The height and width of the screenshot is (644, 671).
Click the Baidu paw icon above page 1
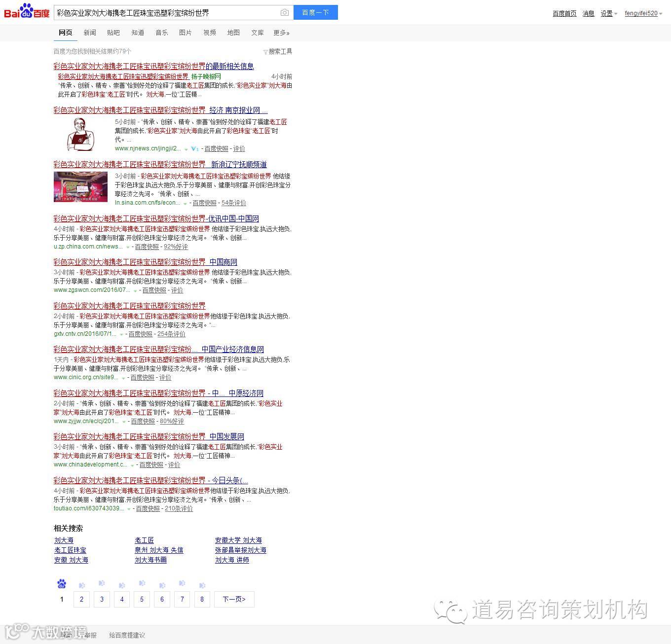coord(62,584)
